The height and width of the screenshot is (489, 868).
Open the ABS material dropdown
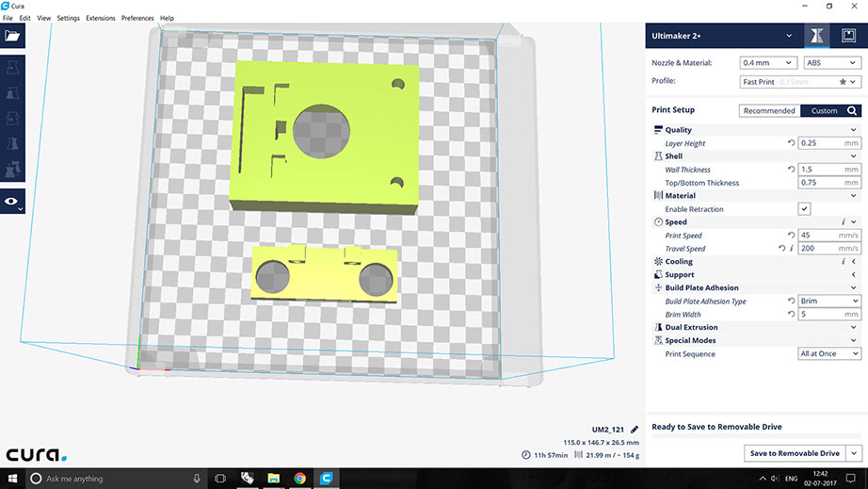[832, 63]
